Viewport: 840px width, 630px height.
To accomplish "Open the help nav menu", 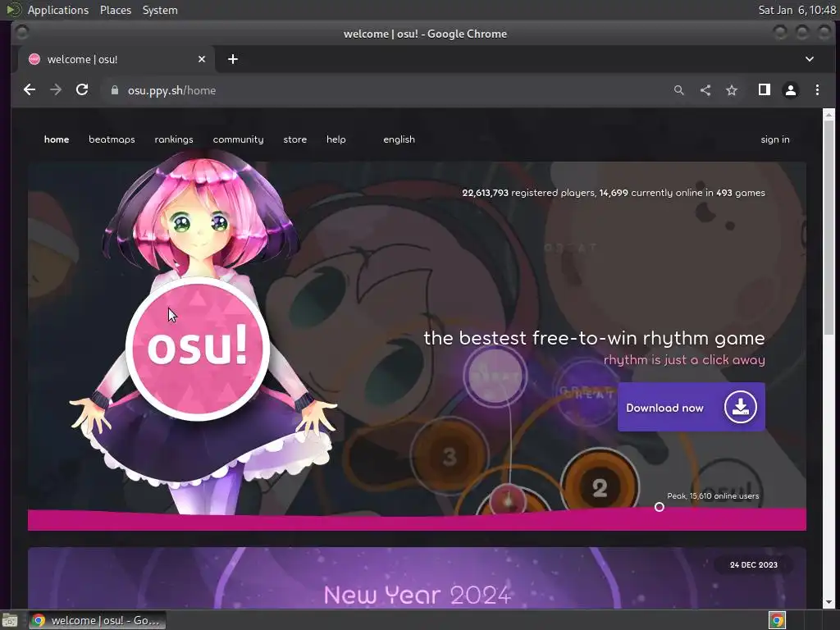I will pos(336,139).
